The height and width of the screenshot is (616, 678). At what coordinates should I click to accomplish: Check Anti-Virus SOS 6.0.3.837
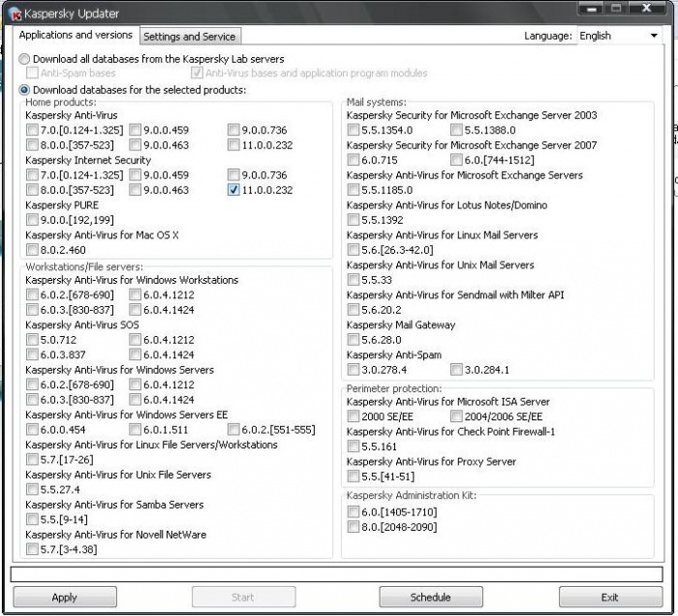32,354
